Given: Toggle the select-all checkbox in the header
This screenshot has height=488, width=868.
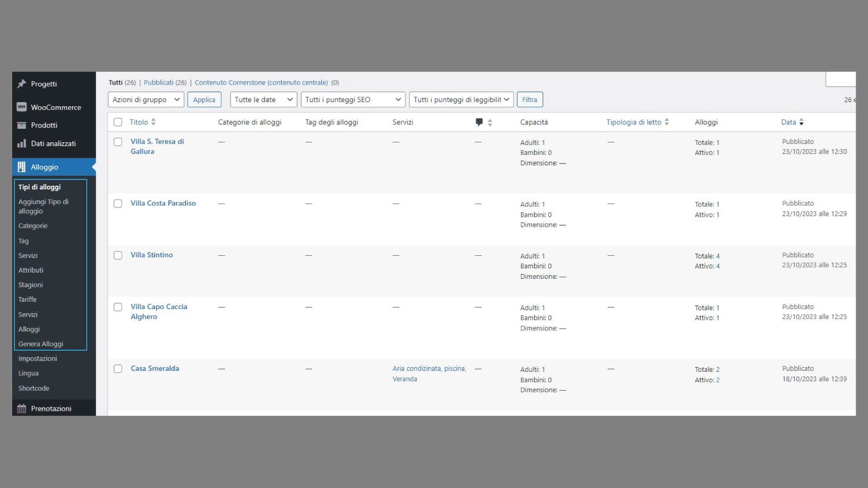Looking at the screenshot, I should (118, 122).
